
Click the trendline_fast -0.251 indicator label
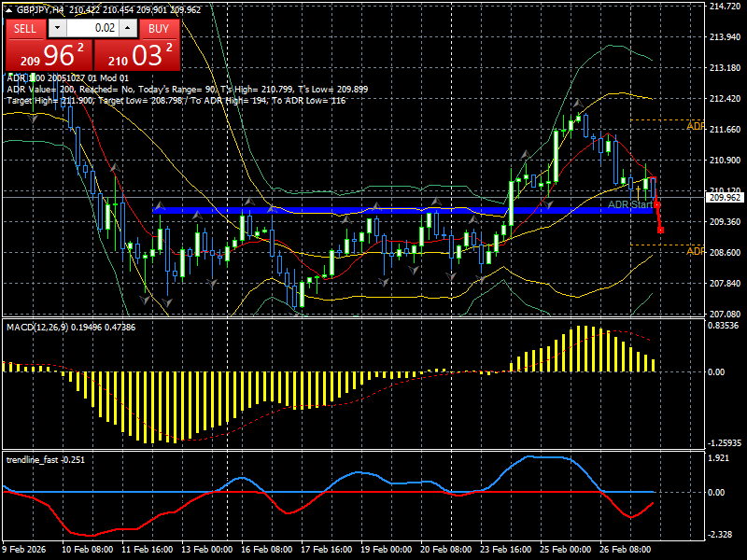(x=45, y=459)
